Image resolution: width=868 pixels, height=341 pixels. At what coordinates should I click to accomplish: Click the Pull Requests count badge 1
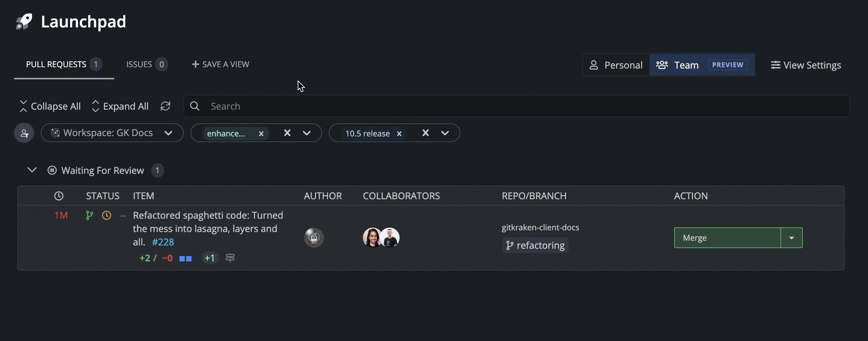[x=96, y=65]
